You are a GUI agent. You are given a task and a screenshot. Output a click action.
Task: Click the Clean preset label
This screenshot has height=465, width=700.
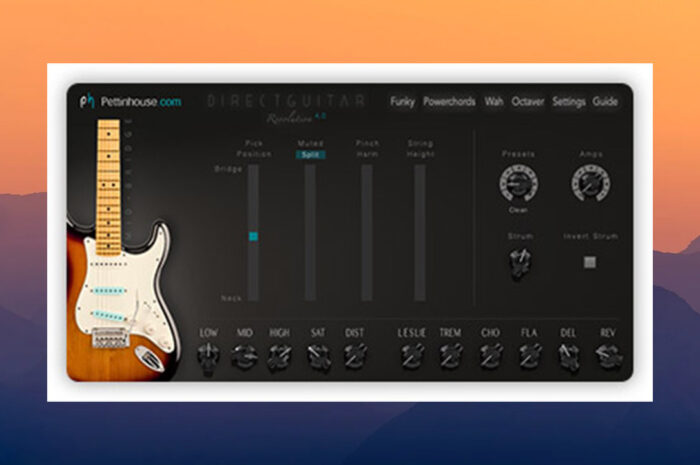tap(518, 210)
